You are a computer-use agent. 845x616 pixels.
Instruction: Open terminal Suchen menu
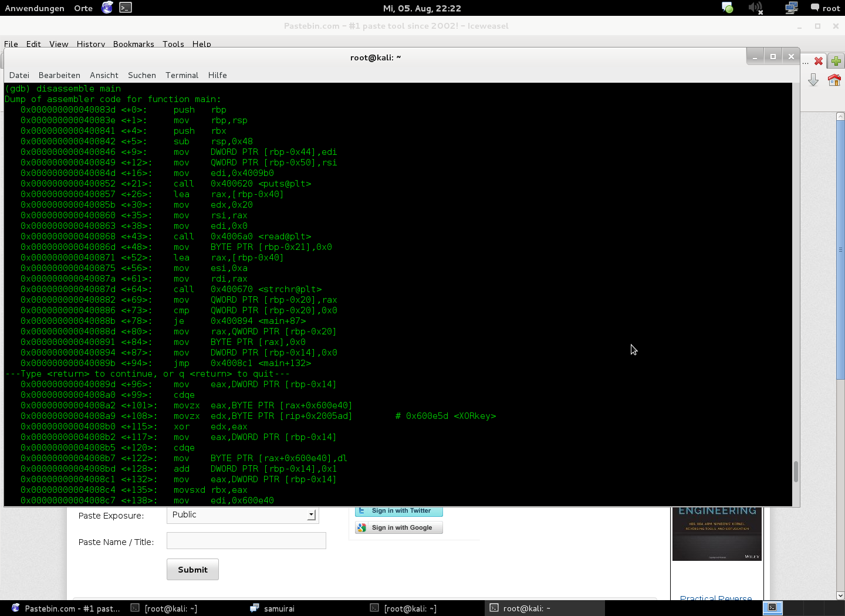point(142,75)
